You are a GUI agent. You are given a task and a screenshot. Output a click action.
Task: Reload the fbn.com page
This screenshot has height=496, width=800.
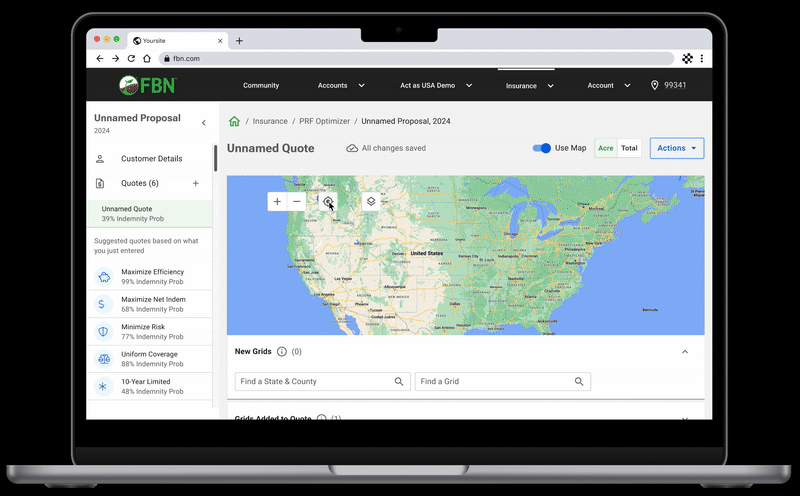(x=131, y=59)
